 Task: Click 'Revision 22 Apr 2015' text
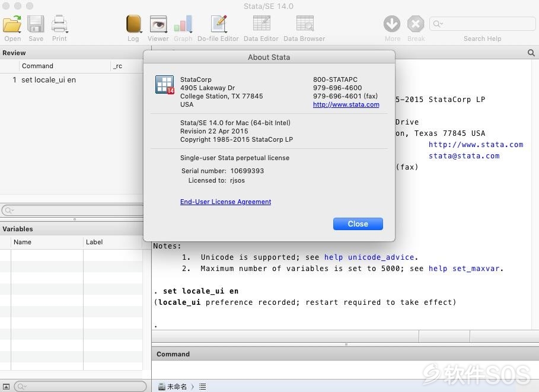pos(214,131)
